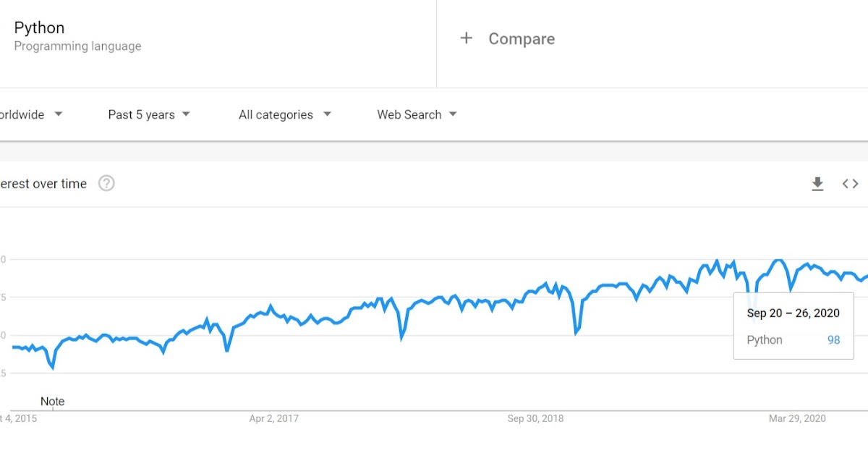Click the arrow beside Past 5 years

(x=186, y=114)
